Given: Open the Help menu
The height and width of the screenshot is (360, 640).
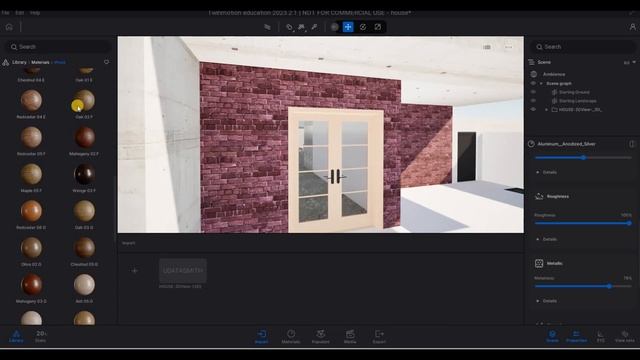Looking at the screenshot, I should [35, 13].
